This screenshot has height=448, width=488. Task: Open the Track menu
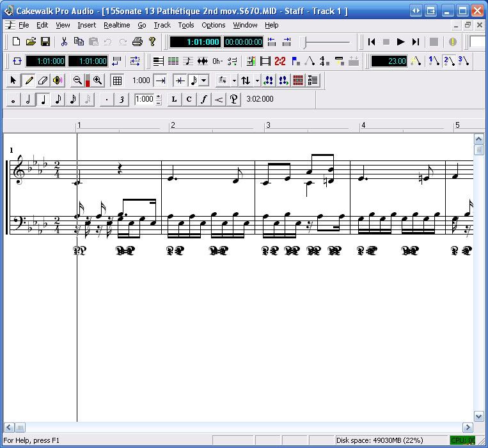(162, 25)
